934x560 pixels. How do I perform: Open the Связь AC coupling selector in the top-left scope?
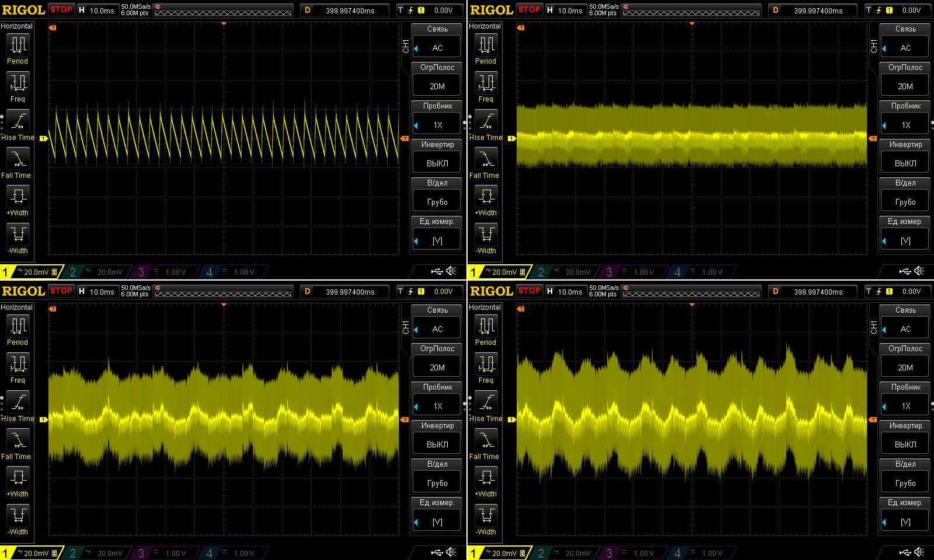(437, 48)
